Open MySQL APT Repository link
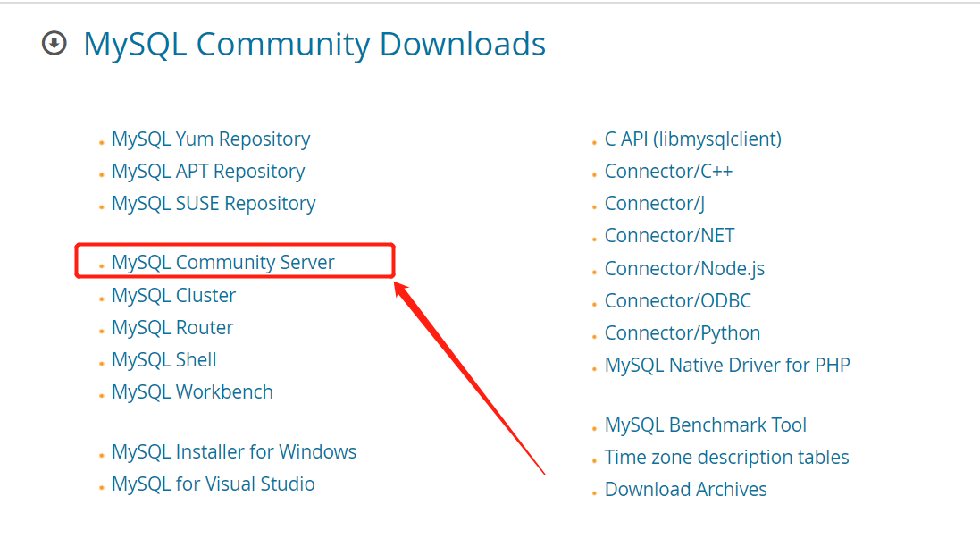This screenshot has height=547, width=980. coord(208,172)
